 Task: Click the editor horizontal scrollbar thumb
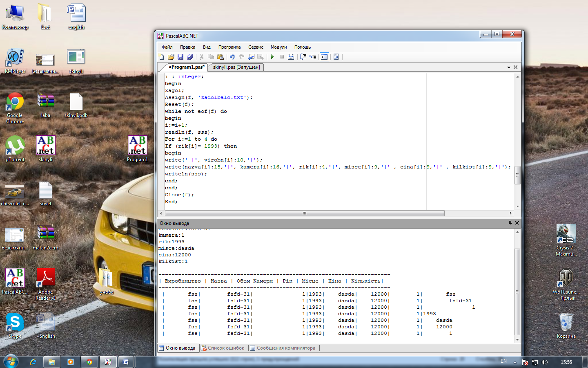[x=304, y=213]
